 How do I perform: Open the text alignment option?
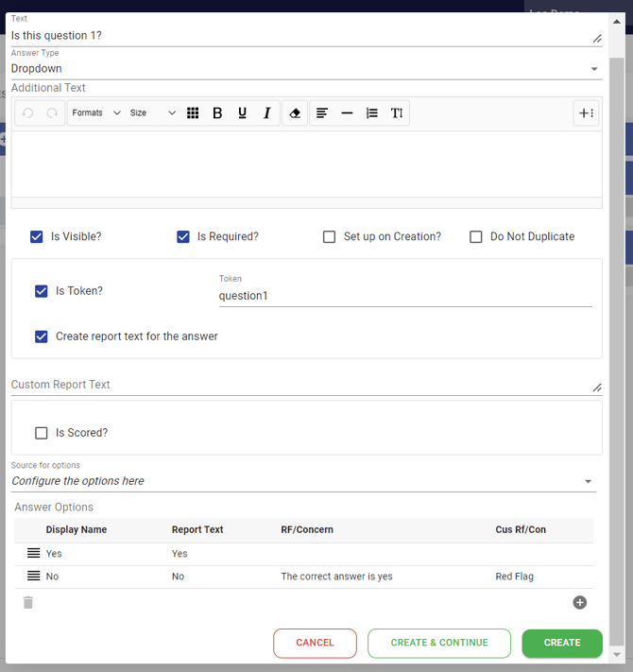click(322, 113)
